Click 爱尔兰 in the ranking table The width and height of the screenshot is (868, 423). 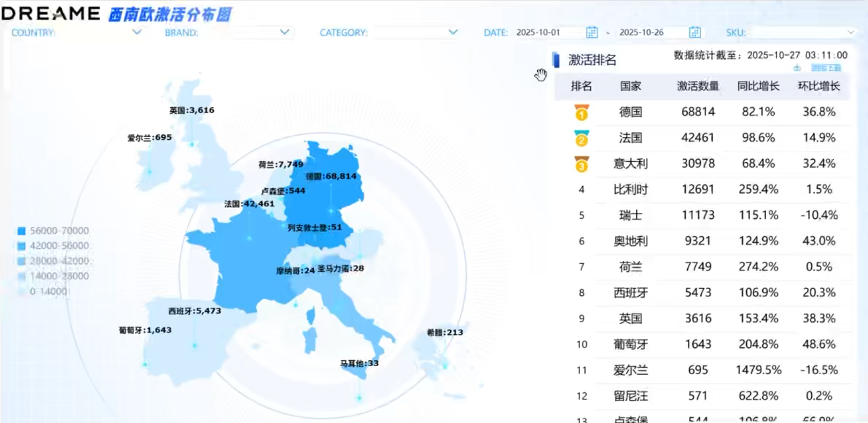[630, 370]
